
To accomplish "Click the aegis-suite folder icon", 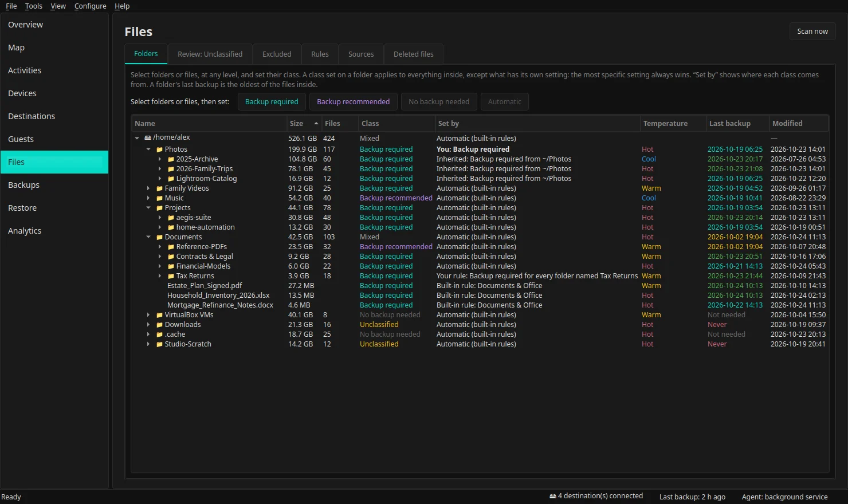I will coord(171,218).
